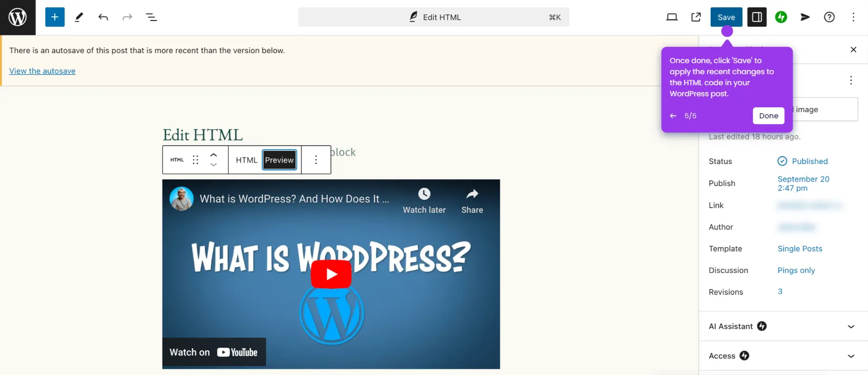Select the pencil Tools icon

[79, 17]
